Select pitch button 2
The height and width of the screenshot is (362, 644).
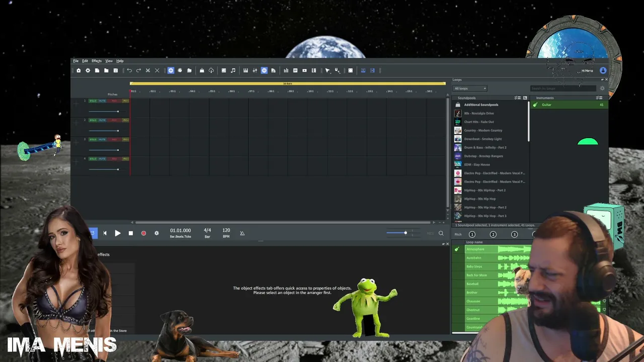click(x=493, y=234)
